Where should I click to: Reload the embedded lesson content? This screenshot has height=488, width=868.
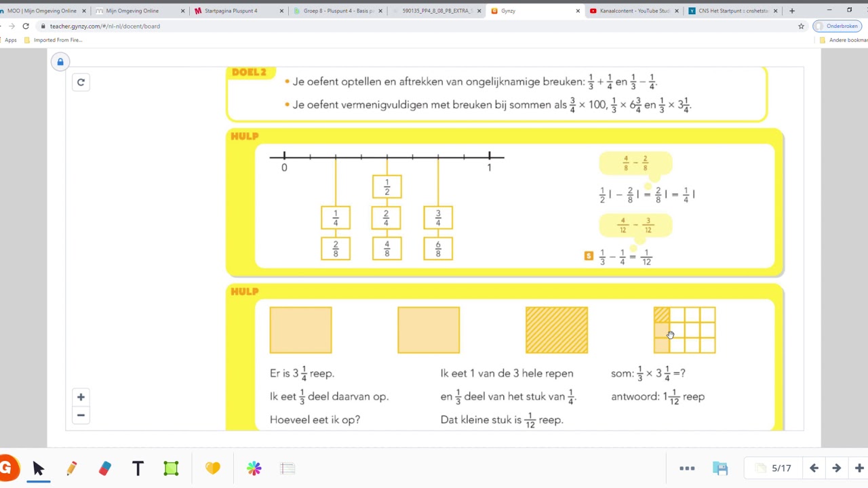(81, 83)
